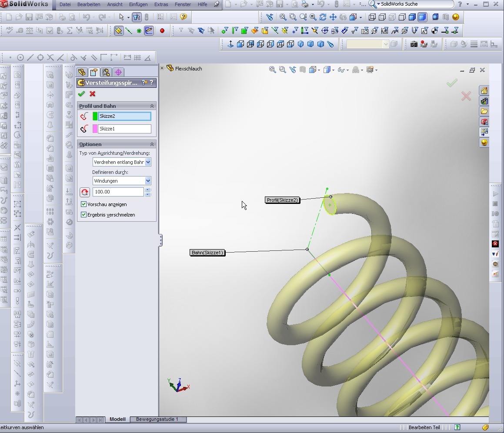Click the camera screenshot icon
504x433 pixels.
pyautogui.click(x=414, y=44)
